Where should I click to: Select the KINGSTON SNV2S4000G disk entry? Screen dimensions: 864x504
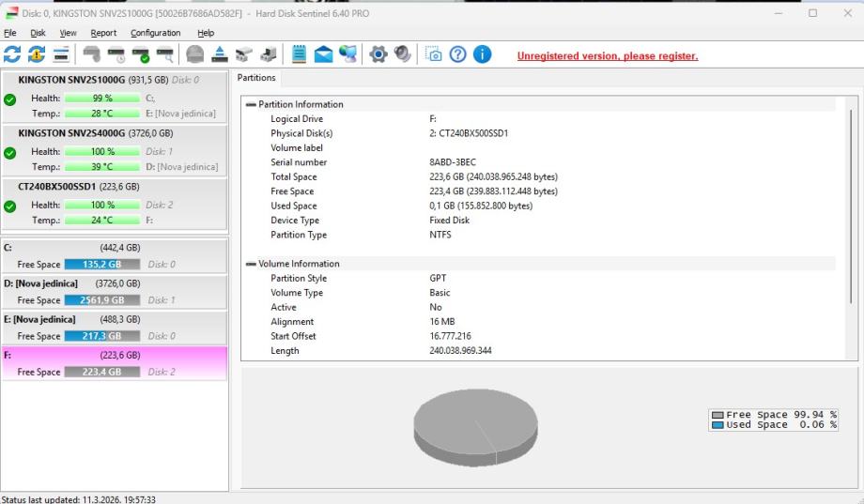coord(115,150)
